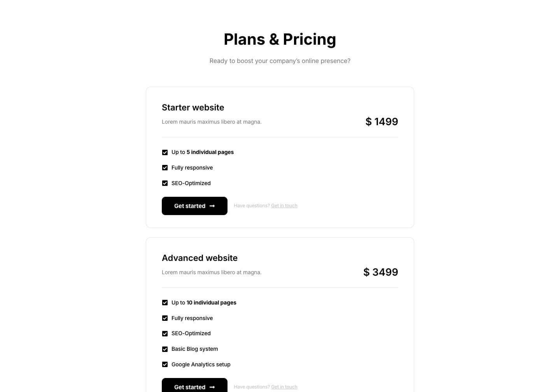Click checkmark icon beside Google Analytics setup

165,364
